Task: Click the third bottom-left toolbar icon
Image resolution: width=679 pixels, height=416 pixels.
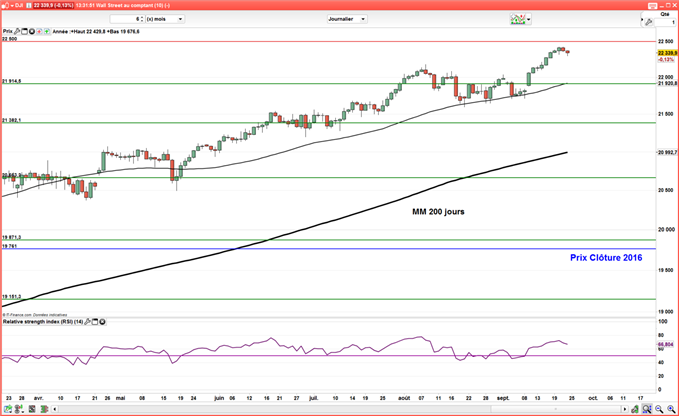Action: [x=32, y=409]
